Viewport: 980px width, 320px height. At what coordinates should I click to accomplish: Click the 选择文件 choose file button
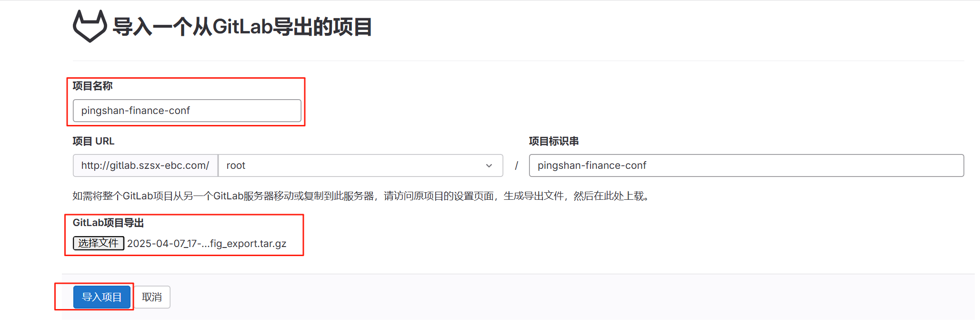pyautogui.click(x=99, y=243)
